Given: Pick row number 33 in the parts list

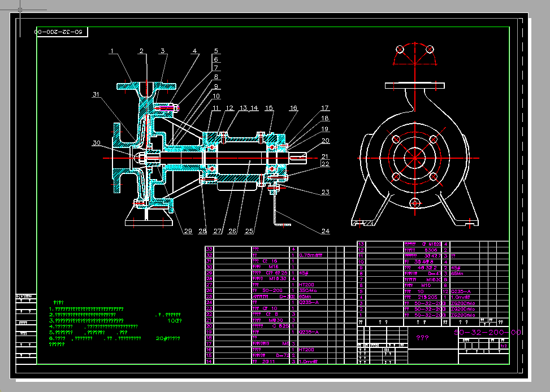Looking at the screenshot, I should point(209,249).
